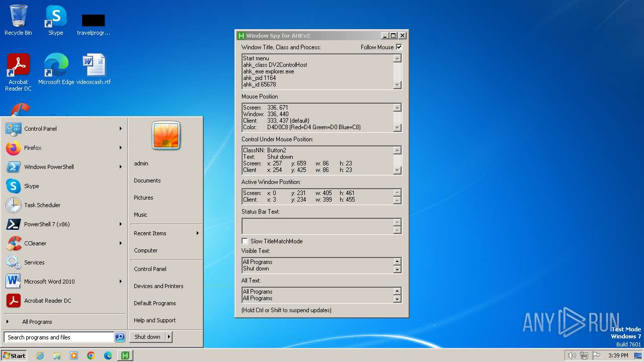This screenshot has height=362, width=644.
Task: Expand Microsoft Word 2010 jump list arrow
Action: coord(121,282)
